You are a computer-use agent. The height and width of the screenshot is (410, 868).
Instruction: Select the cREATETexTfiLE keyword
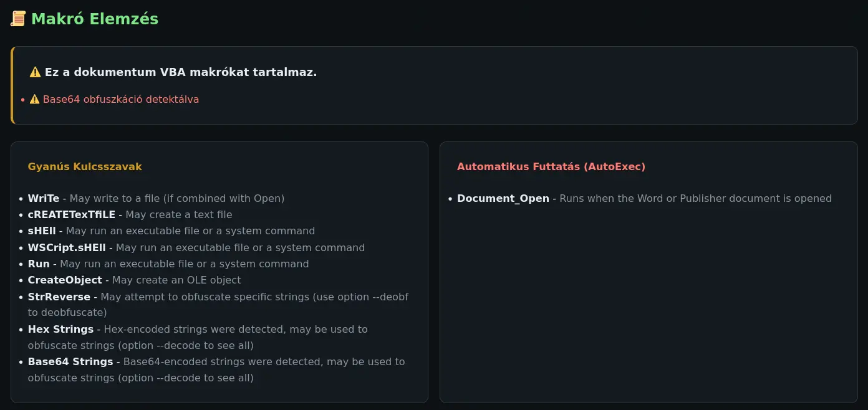click(x=72, y=215)
